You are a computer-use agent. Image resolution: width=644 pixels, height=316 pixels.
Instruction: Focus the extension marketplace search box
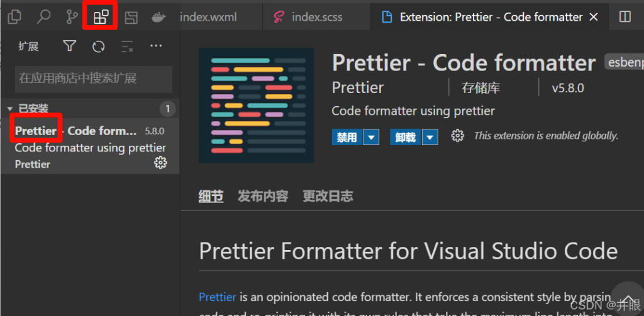click(93, 79)
